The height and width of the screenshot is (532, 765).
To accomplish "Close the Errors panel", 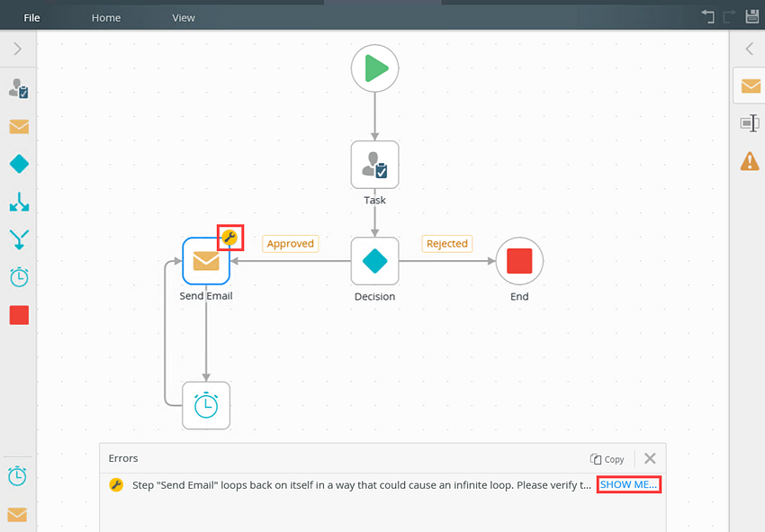I will (650, 458).
